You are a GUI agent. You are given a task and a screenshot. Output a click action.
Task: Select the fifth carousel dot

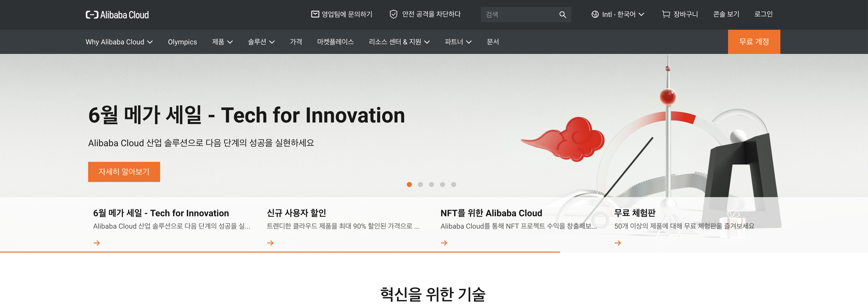coord(454,185)
